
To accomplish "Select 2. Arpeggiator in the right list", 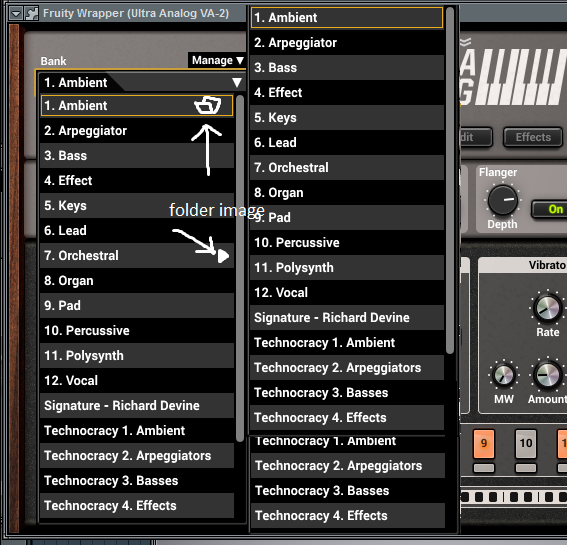I will tap(347, 42).
